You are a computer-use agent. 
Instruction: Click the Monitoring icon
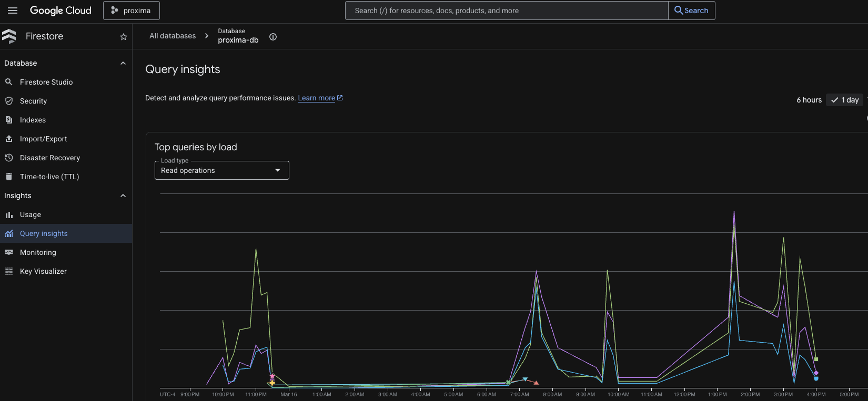(x=9, y=252)
